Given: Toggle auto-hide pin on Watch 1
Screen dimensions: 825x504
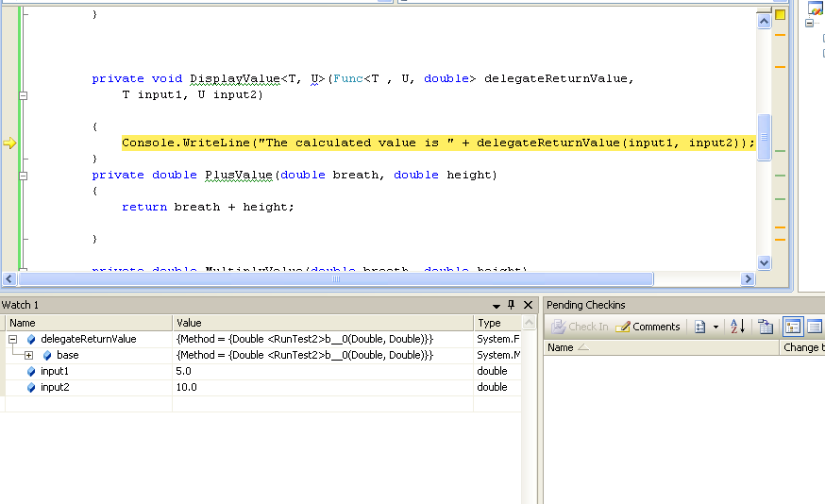Looking at the screenshot, I should [x=511, y=305].
